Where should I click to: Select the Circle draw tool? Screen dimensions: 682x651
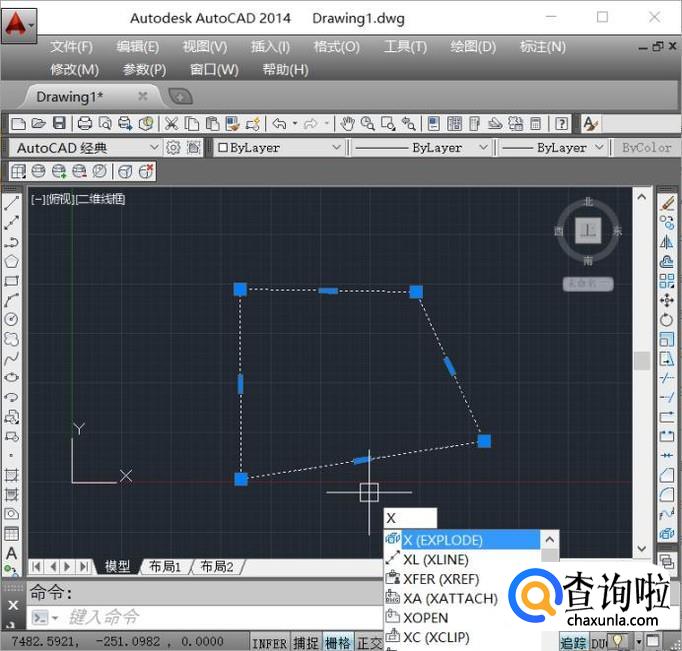(x=12, y=319)
